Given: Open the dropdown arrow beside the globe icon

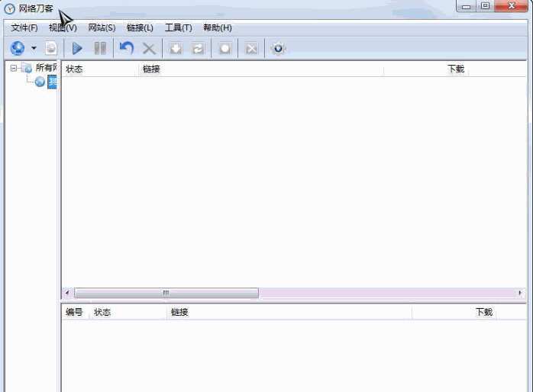Looking at the screenshot, I should coord(34,48).
